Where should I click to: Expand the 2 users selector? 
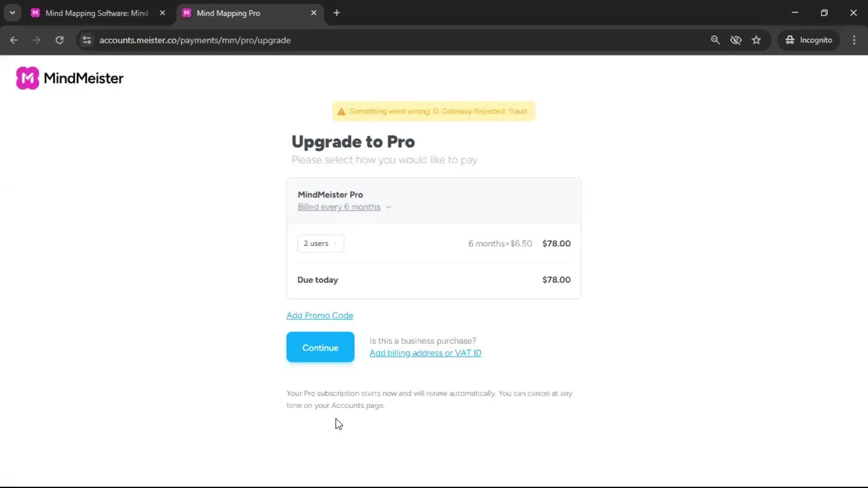point(321,244)
